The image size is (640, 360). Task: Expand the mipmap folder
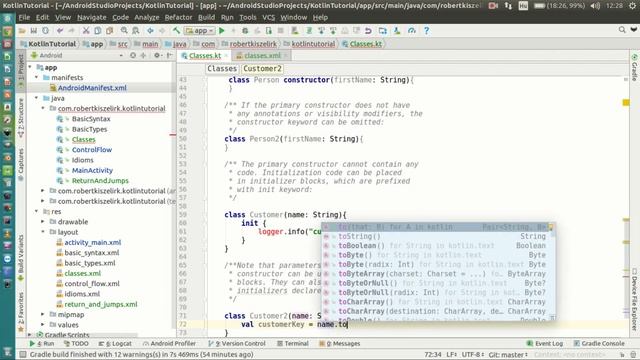[x=43, y=314]
